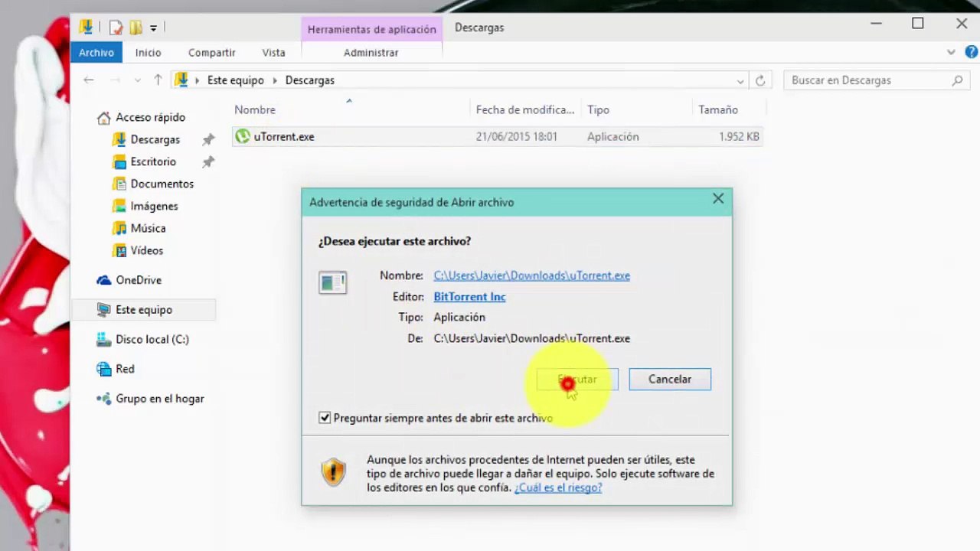Click Descargas in the address bar
980x551 pixels.
click(309, 80)
